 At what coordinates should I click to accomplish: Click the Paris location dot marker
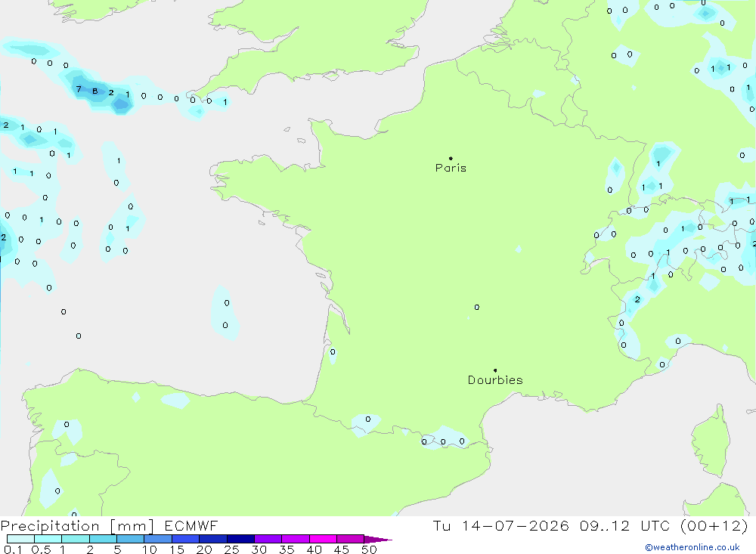pos(451,158)
